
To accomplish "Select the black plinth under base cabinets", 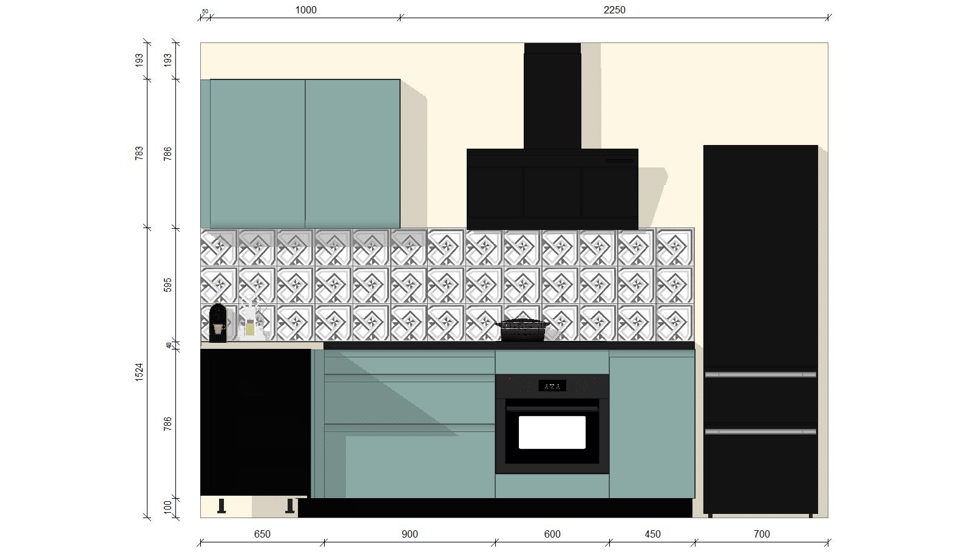I will pyautogui.click(x=495, y=508).
